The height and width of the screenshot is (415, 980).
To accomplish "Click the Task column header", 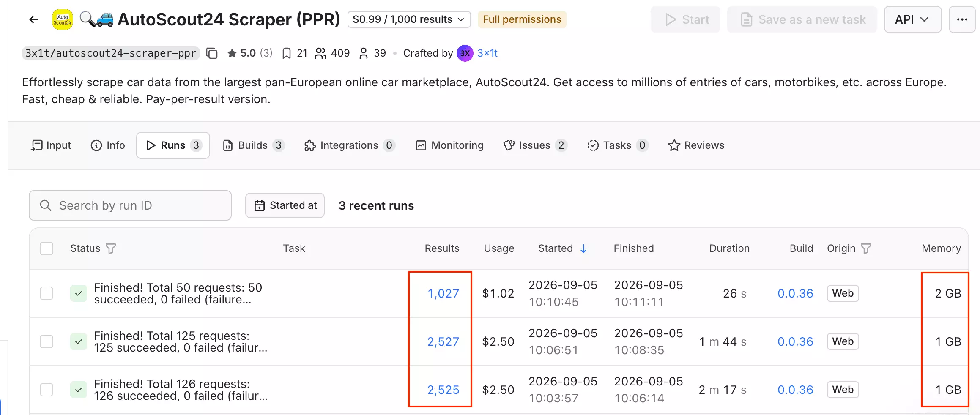I will click(294, 248).
